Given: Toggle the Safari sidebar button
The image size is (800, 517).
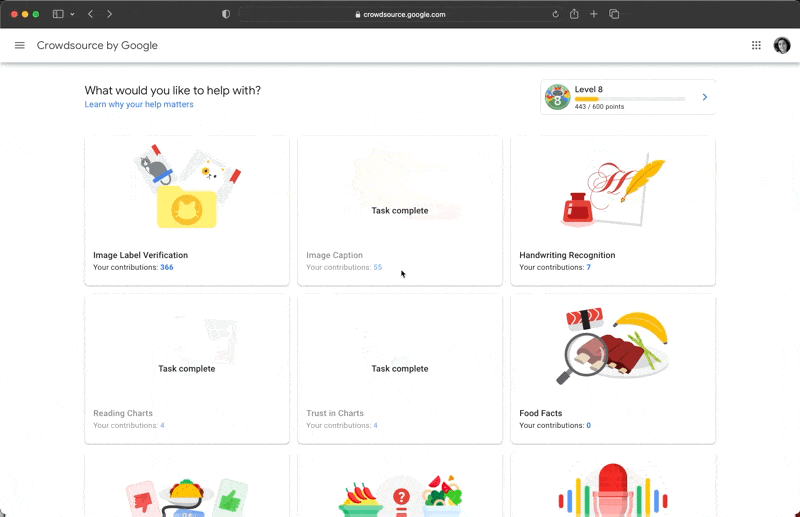Looking at the screenshot, I should pyautogui.click(x=58, y=14).
